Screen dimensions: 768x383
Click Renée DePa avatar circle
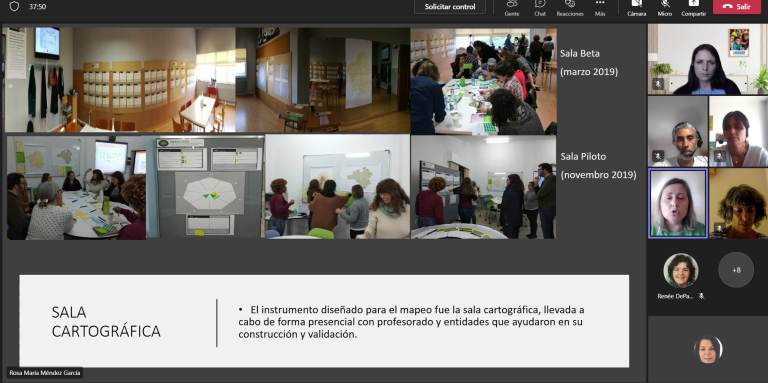point(681,270)
